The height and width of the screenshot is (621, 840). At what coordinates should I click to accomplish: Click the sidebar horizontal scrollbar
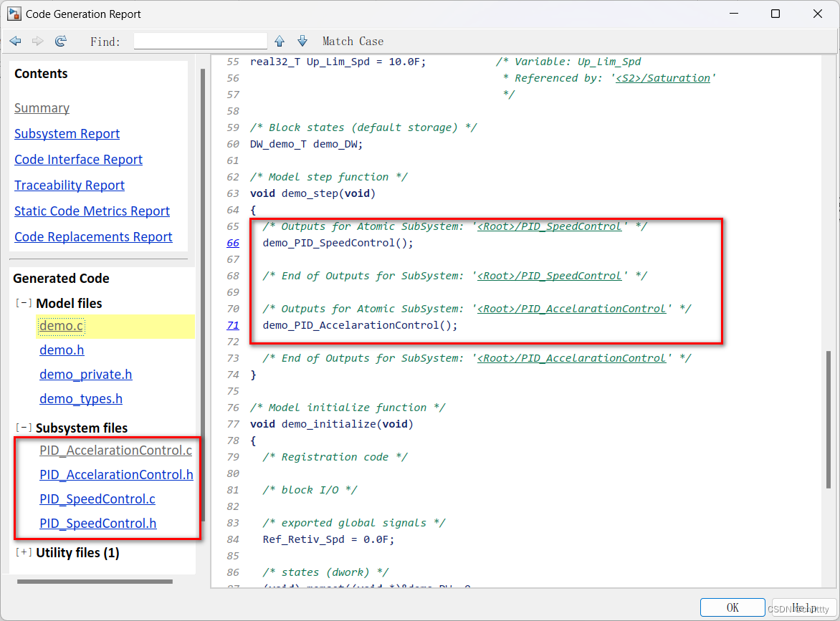[95, 582]
